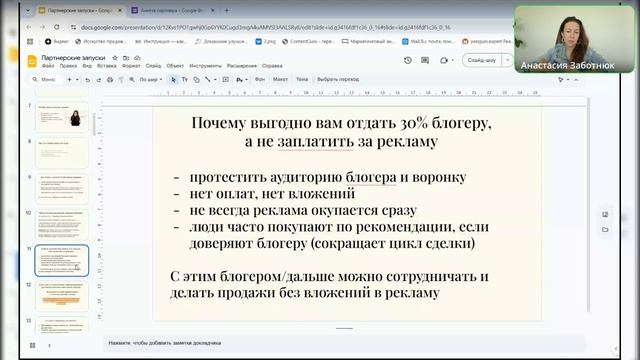This screenshot has width=640, height=360.
Task: Select slide 7 thumbnail
Action: (62, 117)
